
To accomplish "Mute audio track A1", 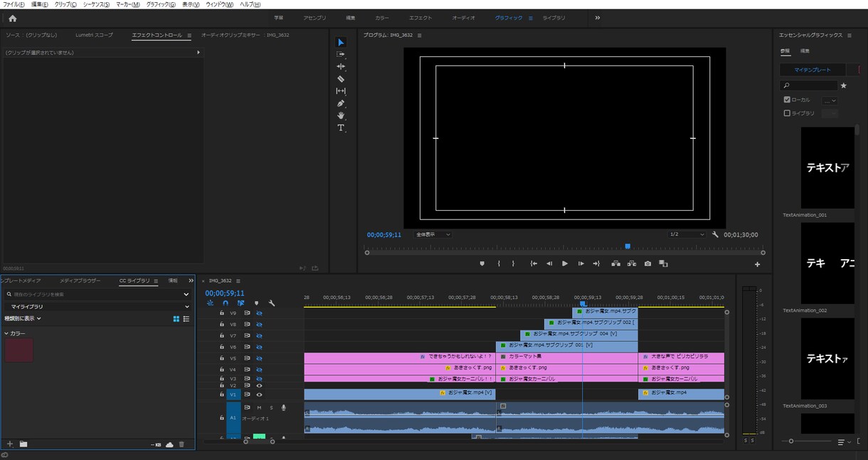I will click(259, 407).
